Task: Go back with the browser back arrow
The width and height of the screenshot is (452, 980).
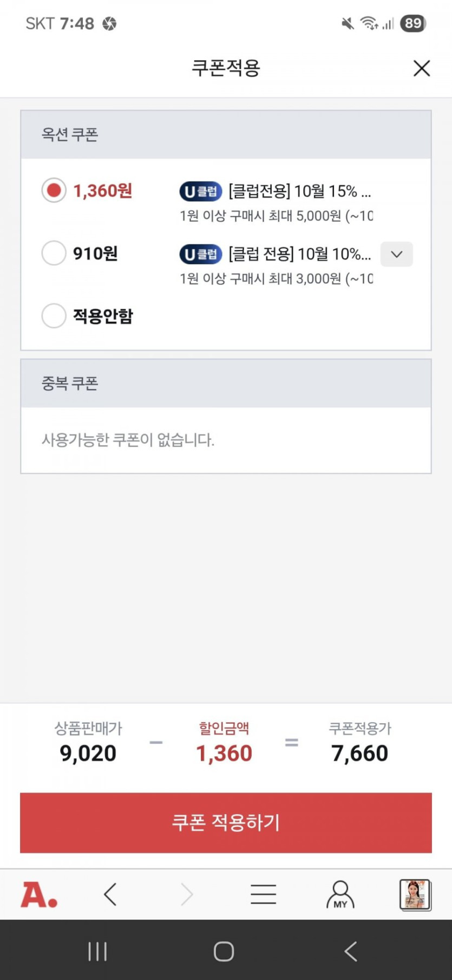Action: pyautogui.click(x=110, y=894)
